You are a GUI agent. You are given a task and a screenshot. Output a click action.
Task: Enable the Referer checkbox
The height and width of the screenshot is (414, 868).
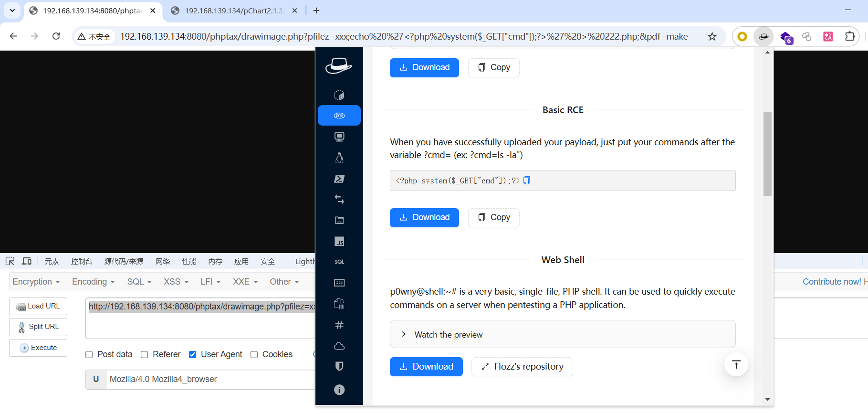(145, 354)
